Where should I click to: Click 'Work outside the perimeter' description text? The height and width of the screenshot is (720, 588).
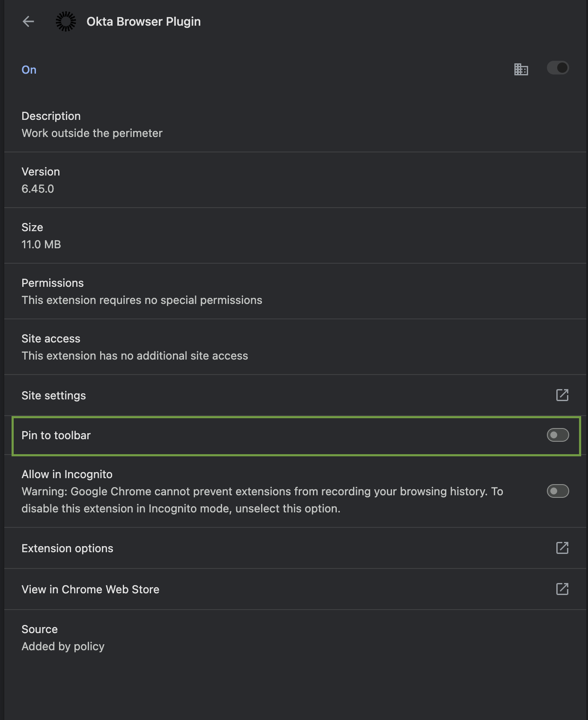92,133
